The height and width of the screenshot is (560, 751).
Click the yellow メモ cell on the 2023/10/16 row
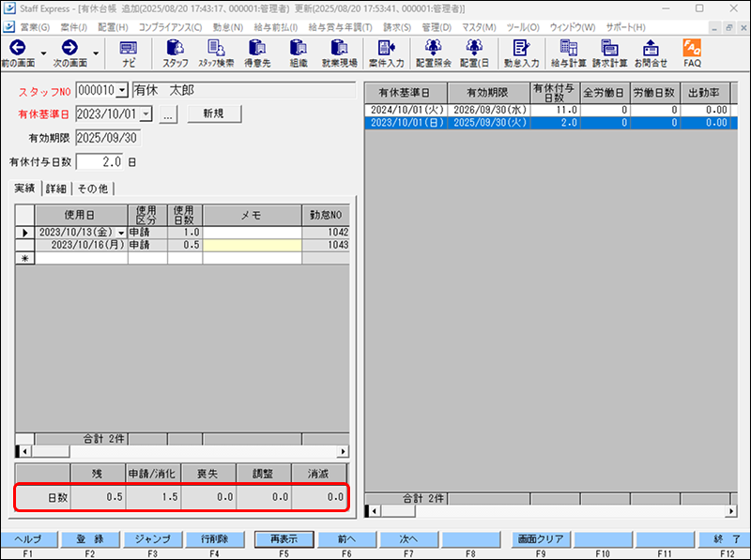click(x=252, y=245)
